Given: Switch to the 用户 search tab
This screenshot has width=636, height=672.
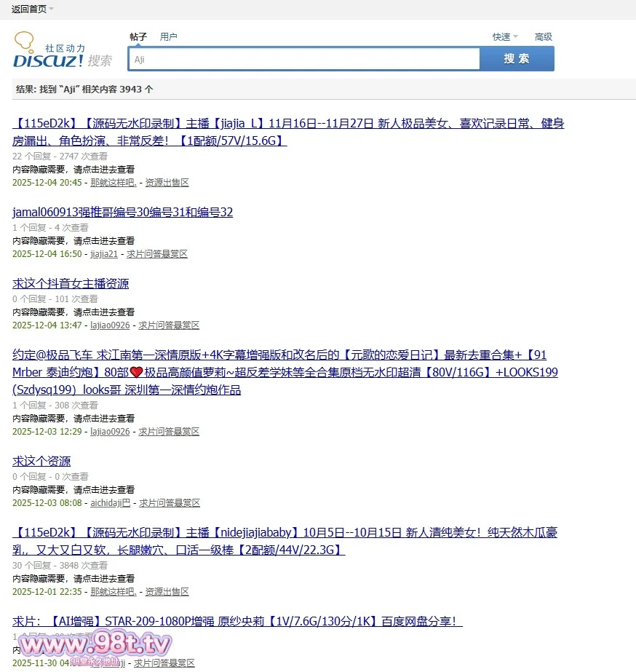Looking at the screenshot, I should (169, 36).
